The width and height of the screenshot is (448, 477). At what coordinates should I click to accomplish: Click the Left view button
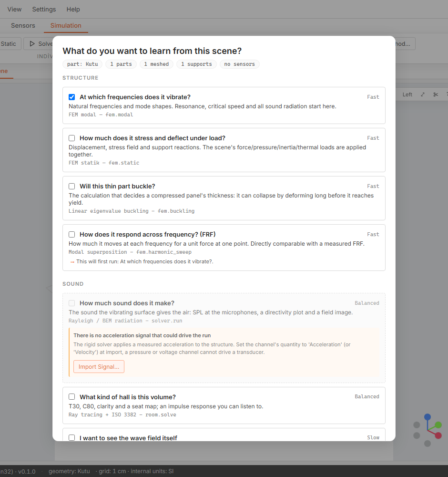pos(407,94)
